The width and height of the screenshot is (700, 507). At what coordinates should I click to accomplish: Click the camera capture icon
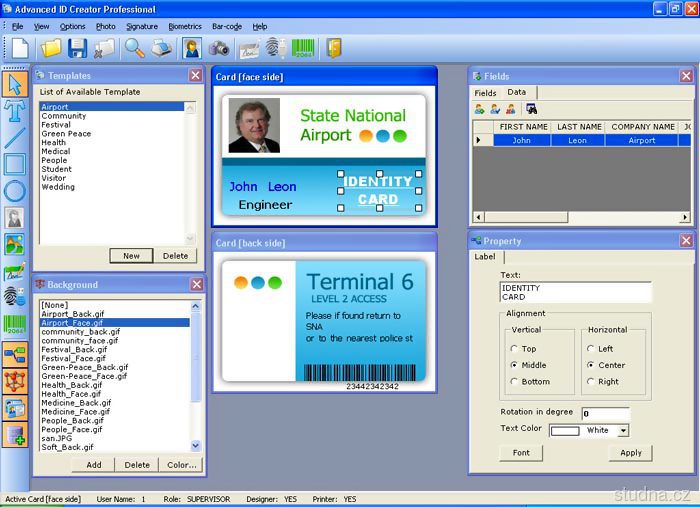219,48
